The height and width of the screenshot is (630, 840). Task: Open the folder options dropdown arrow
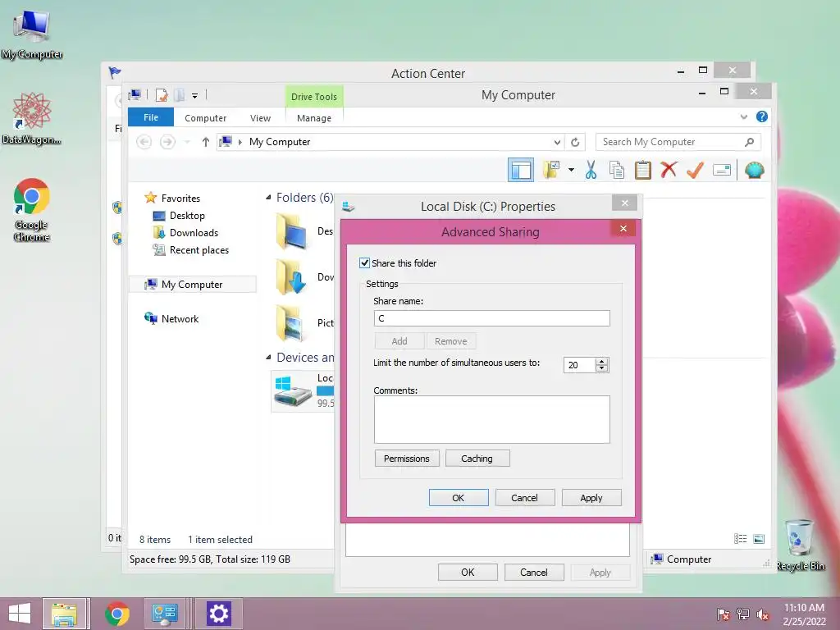pyautogui.click(x=572, y=171)
